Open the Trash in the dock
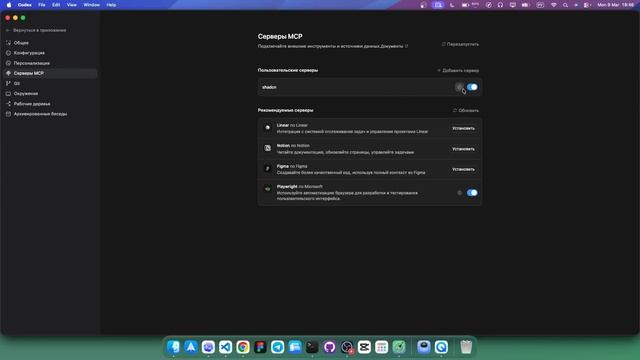This screenshot has height=360, width=640. click(466, 347)
